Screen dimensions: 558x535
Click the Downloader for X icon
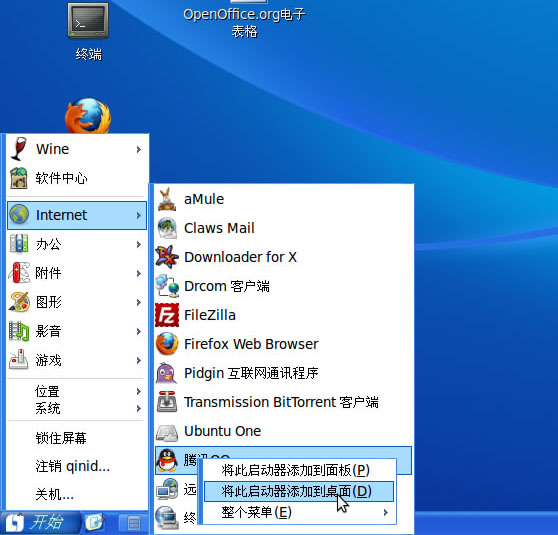(x=167, y=257)
